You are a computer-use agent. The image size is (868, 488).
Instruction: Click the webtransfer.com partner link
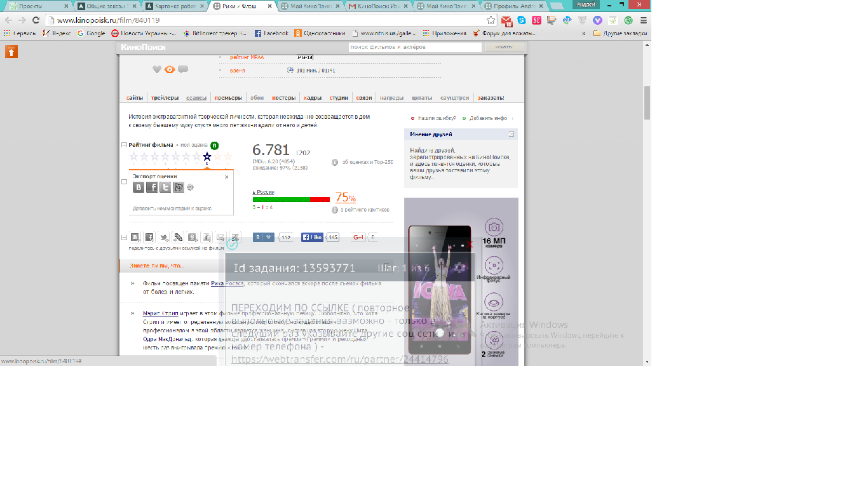340,359
